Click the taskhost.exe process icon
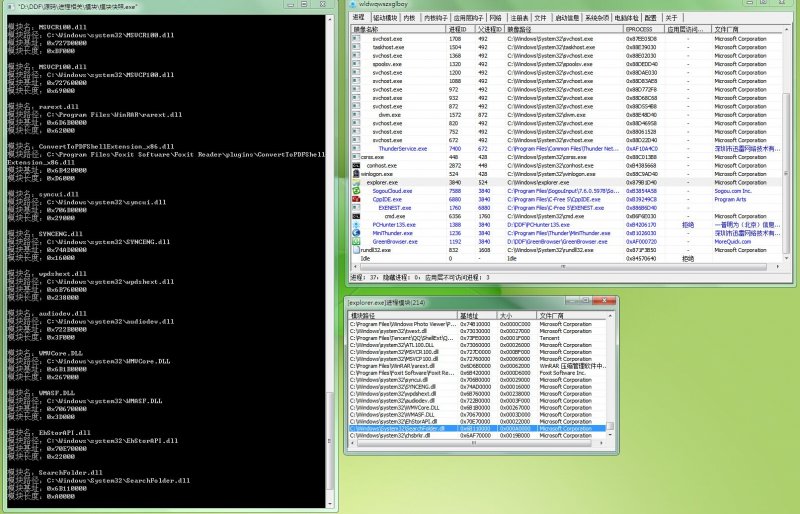Viewport: 800px width, 514px height. point(356,47)
